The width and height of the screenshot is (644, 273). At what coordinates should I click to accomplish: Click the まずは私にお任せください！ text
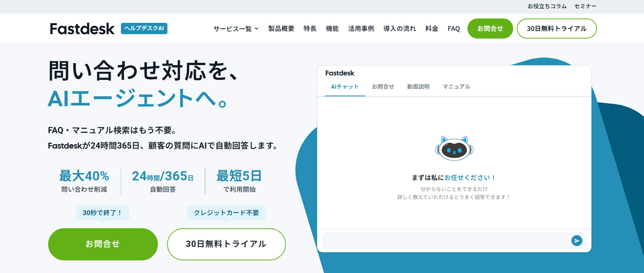tap(454, 178)
